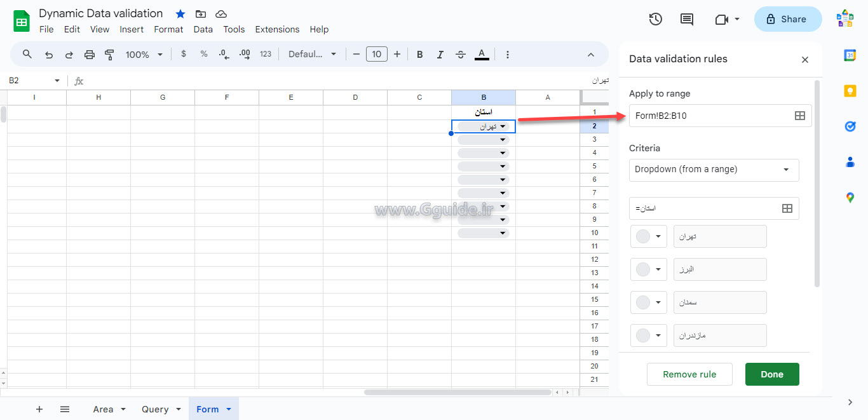Image resolution: width=868 pixels, height=420 pixels.
Task: Toggle italic formatting
Action: coord(440,55)
